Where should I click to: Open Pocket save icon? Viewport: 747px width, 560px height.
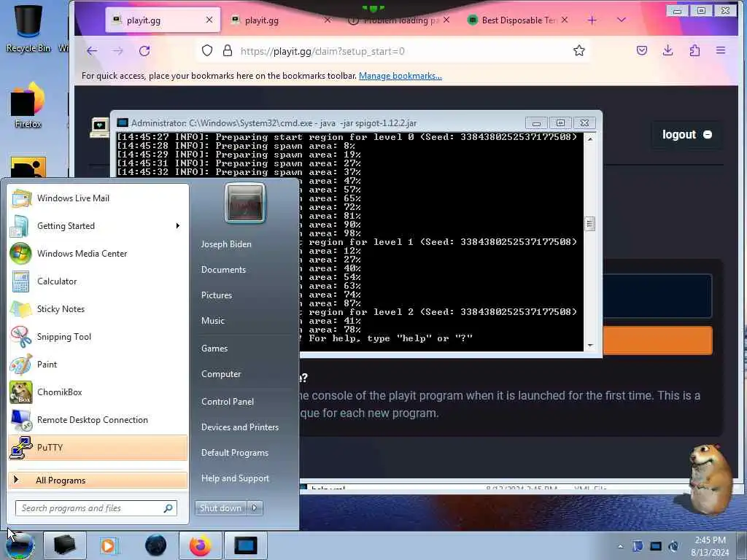tap(642, 50)
